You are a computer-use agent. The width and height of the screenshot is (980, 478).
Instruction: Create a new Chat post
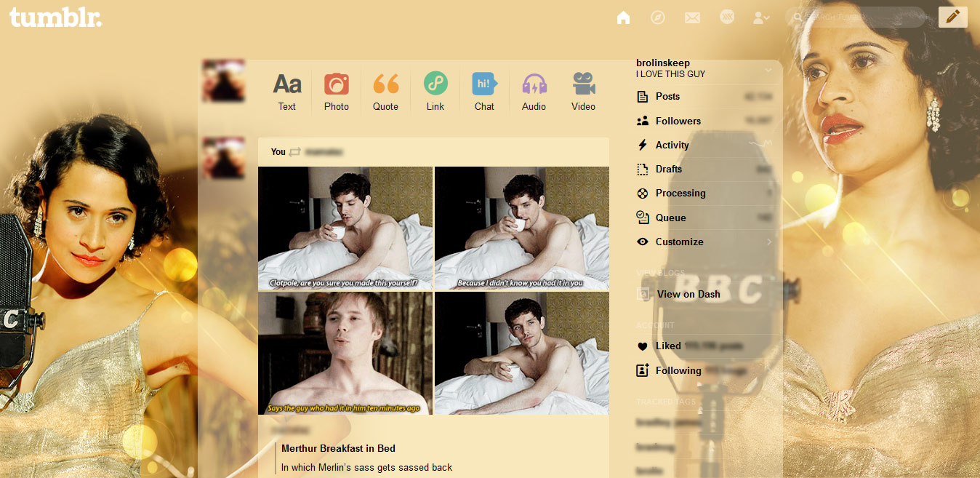[485, 92]
